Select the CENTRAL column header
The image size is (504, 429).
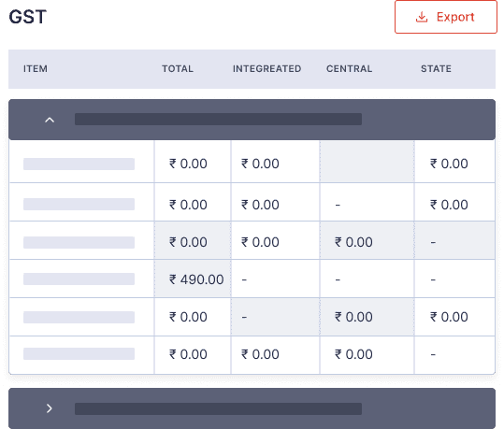[x=349, y=69]
